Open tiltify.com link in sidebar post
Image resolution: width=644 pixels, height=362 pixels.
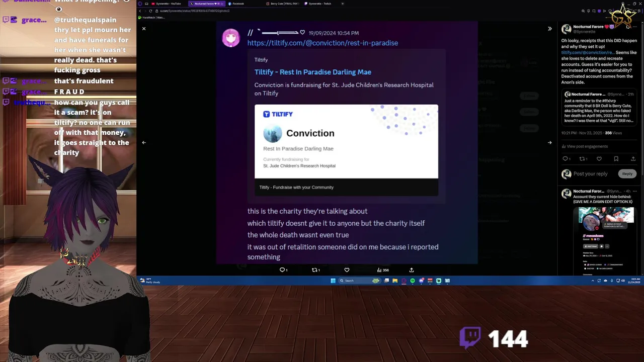click(588, 52)
